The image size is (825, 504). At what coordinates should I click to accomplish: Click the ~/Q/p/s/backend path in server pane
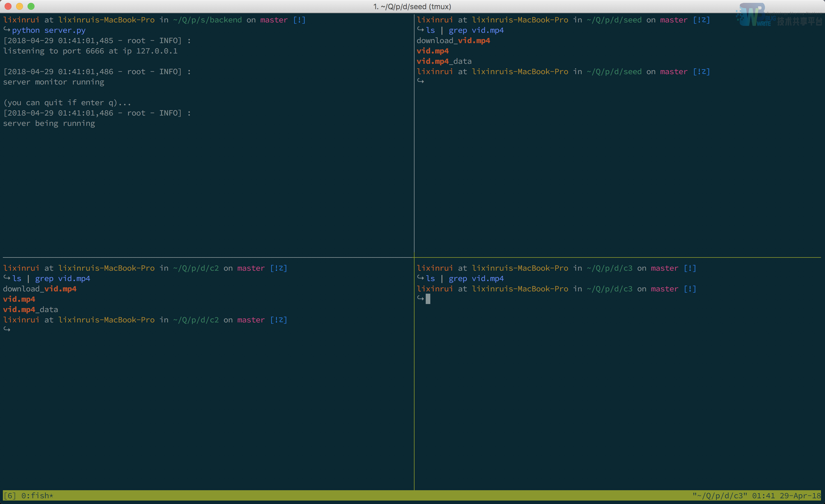207,20
